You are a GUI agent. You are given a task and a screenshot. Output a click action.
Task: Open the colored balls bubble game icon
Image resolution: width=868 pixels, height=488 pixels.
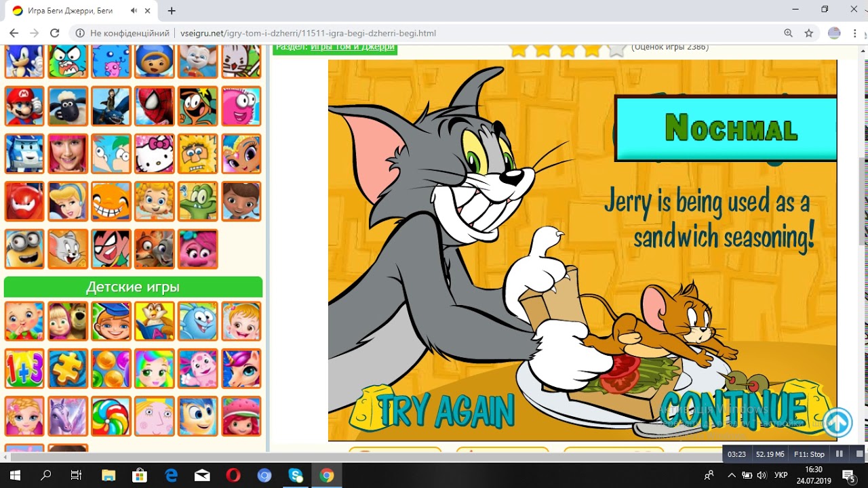click(x=111, y=369)
